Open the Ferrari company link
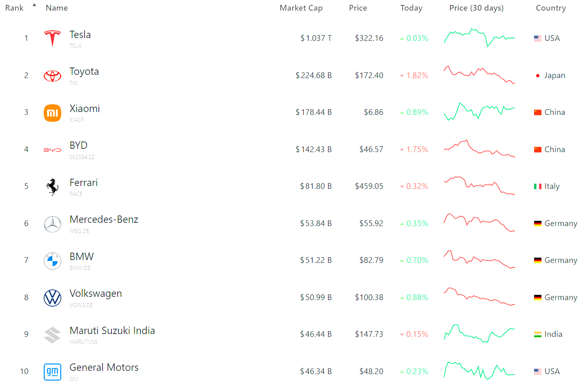Screen dimensions: 588x388 pyautogui.click(x=84, y=183)
